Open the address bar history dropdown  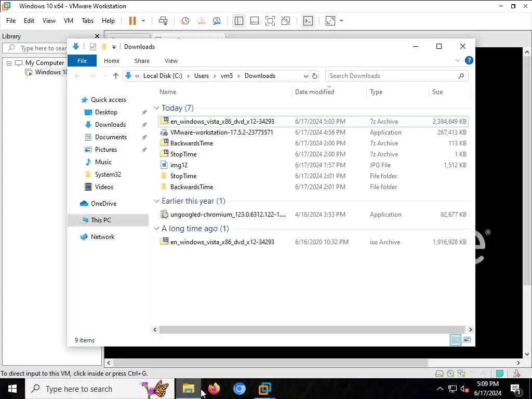pos(305,76)
